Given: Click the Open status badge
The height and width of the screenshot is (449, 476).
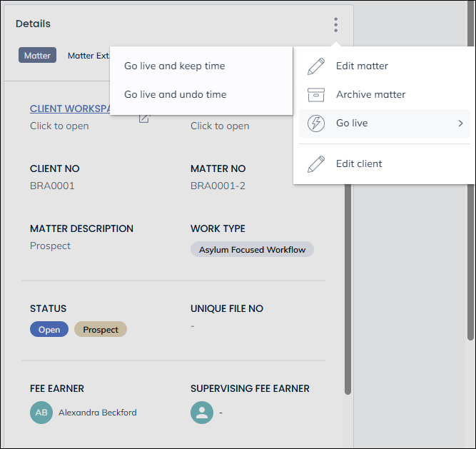Looking at the screenshot, I should coord(49,330).
